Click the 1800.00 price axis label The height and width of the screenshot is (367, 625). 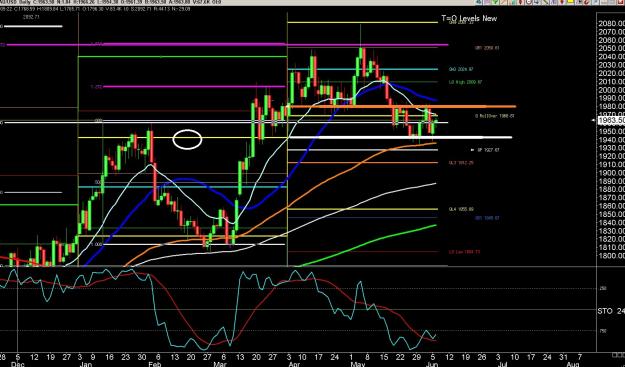pos(611,256)
